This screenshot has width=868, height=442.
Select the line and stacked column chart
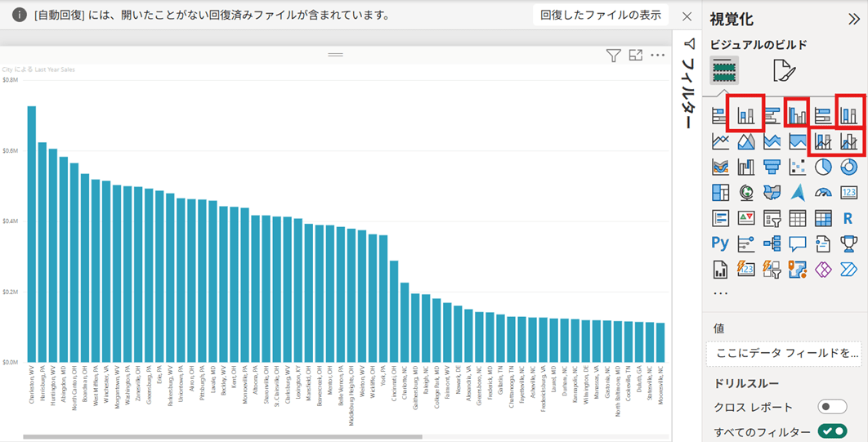coord(824,142)
